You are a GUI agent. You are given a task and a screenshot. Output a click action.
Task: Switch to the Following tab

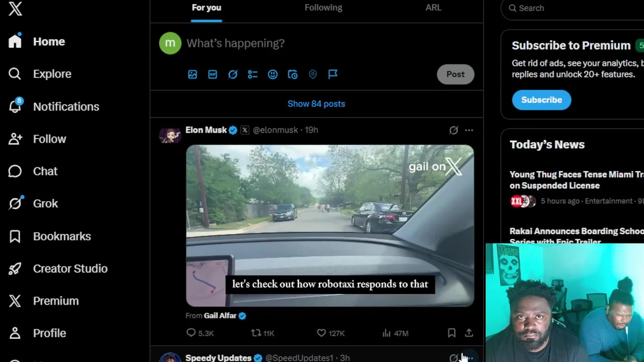click(x=324, y=8)
